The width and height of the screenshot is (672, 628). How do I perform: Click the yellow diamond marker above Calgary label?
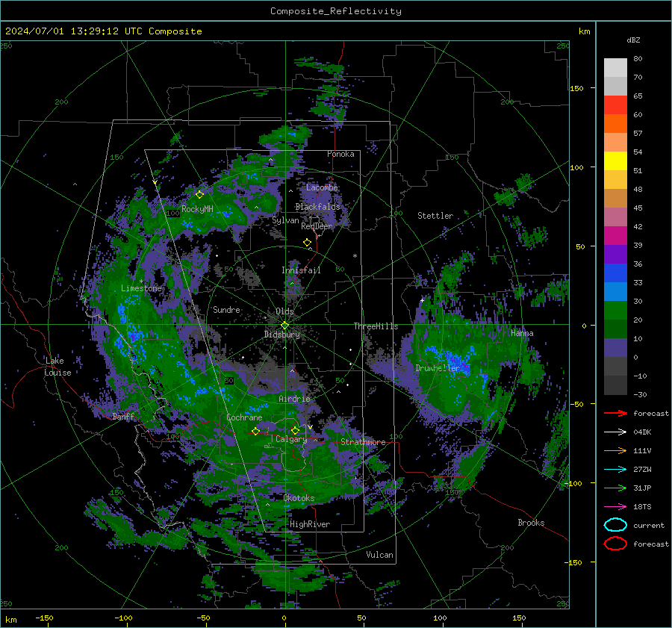[295, 430]
